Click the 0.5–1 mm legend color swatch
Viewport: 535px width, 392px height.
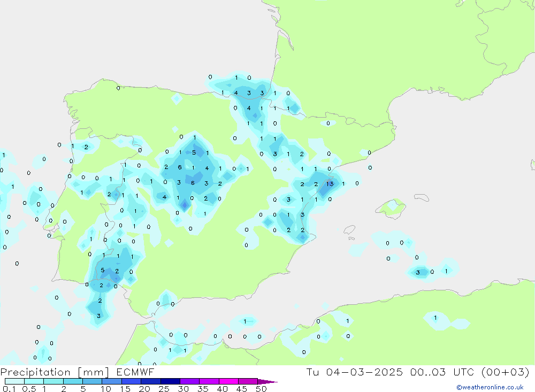[34, 381]
